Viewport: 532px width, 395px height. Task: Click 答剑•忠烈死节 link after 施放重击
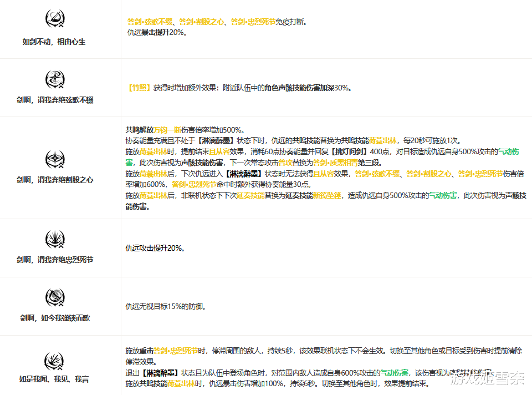[x=176, y=351]
